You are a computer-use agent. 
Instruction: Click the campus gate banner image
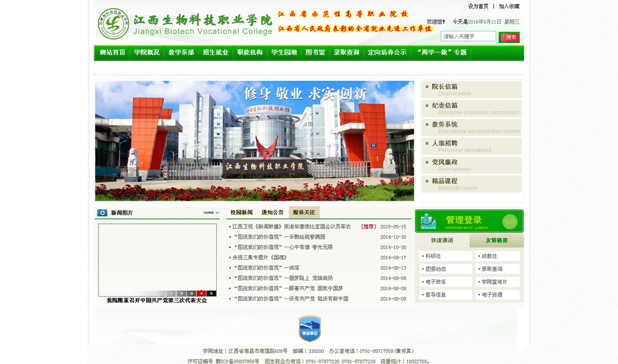click(254, 141)
